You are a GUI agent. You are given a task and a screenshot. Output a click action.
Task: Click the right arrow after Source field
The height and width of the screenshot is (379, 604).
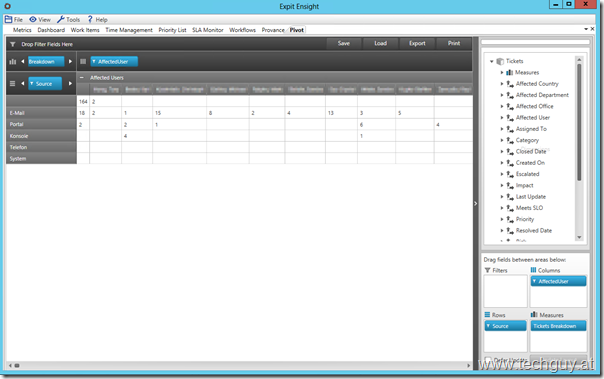pos(70,84)
